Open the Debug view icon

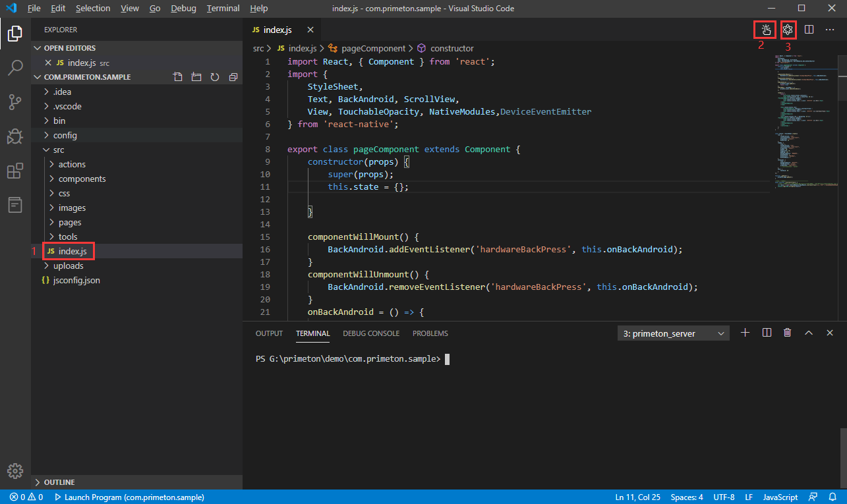pos(15,137)
